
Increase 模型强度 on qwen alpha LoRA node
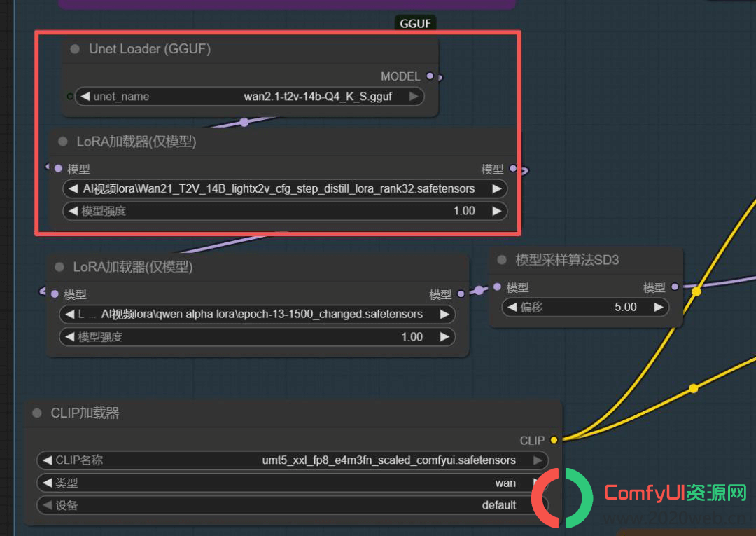(x=444, y=337)
